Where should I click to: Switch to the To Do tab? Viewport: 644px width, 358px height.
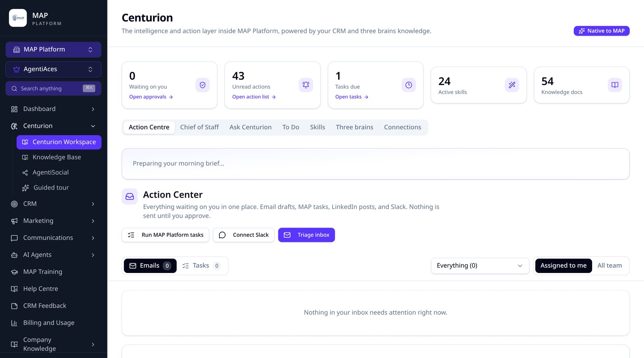[x=291, y=127]
